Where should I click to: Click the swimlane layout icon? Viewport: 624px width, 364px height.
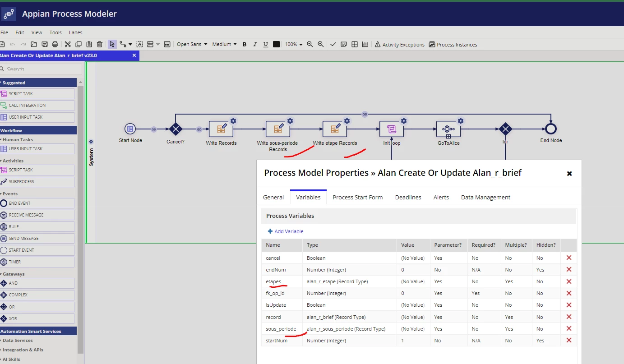pyautogui.click(x=151, y=44)
